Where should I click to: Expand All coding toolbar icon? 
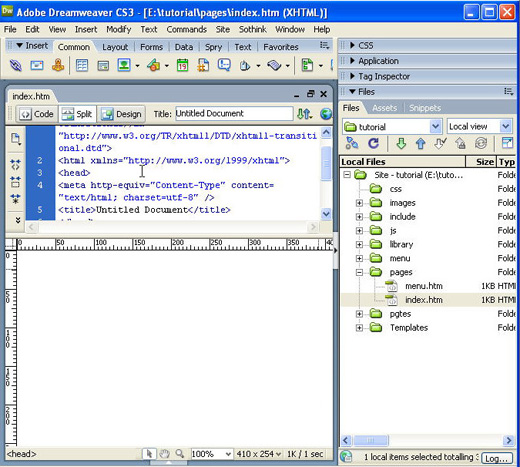point(15,199)
